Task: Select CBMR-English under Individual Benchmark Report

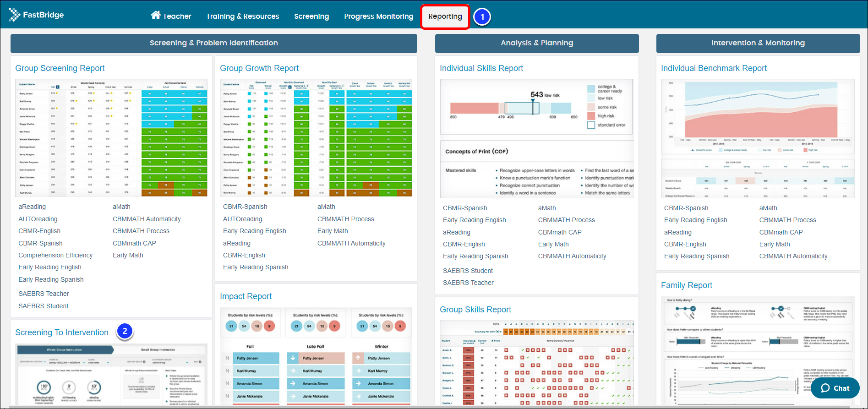Action: 685,244
